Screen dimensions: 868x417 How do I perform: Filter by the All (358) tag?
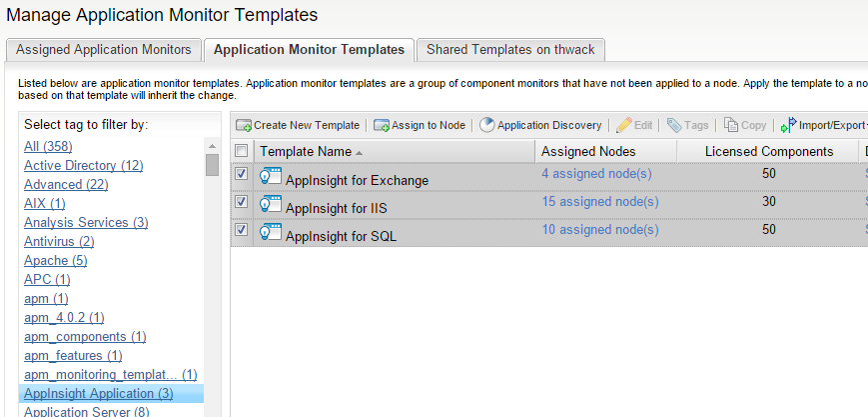click(x=48, y=146)
